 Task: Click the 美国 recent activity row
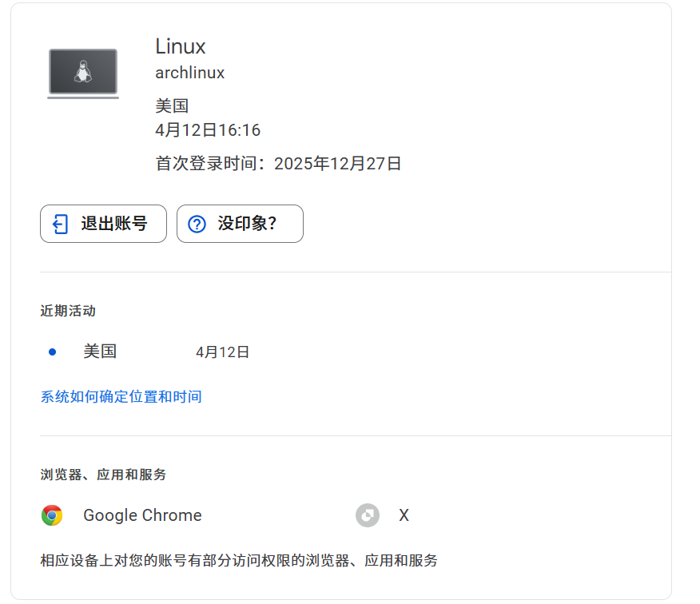pos(99,352)
